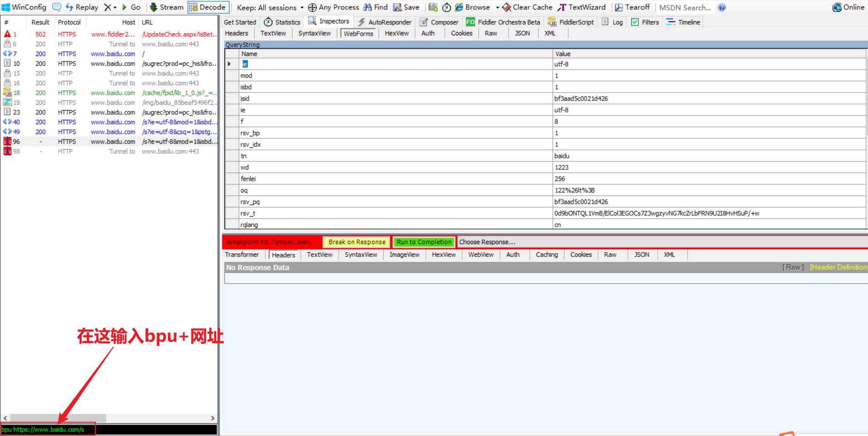The image size is (868, 436).
Task: Select session 98 Tunnel to row
Action: tap(109, 151)
